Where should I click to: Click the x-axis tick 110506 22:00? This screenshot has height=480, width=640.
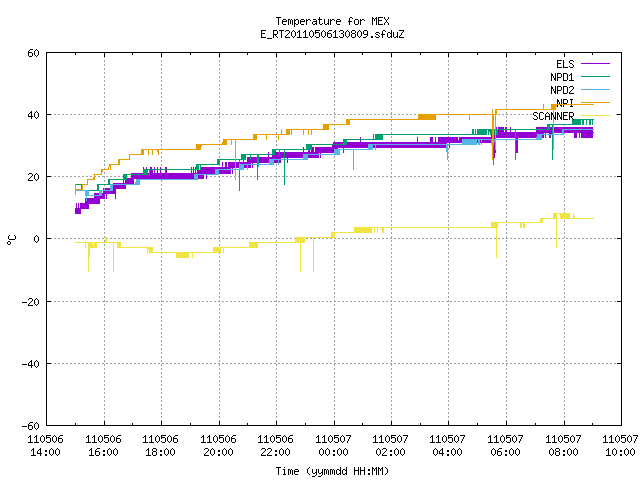tap(276, 446)
